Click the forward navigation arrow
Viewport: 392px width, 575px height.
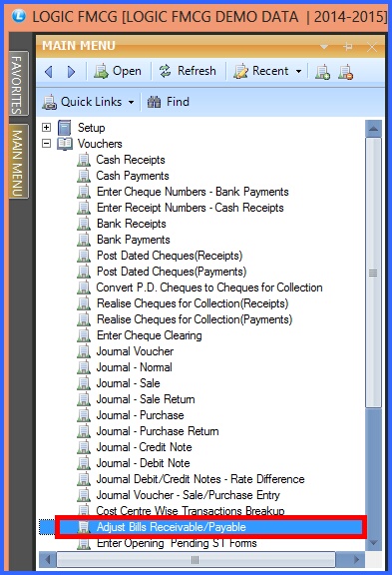pos(71,71)
